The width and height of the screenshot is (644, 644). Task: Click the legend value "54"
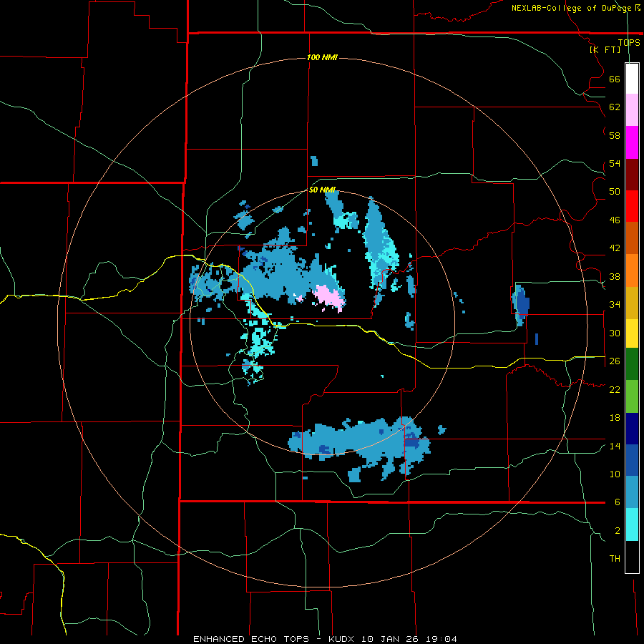pyautogui.click(x=615, y=164)
